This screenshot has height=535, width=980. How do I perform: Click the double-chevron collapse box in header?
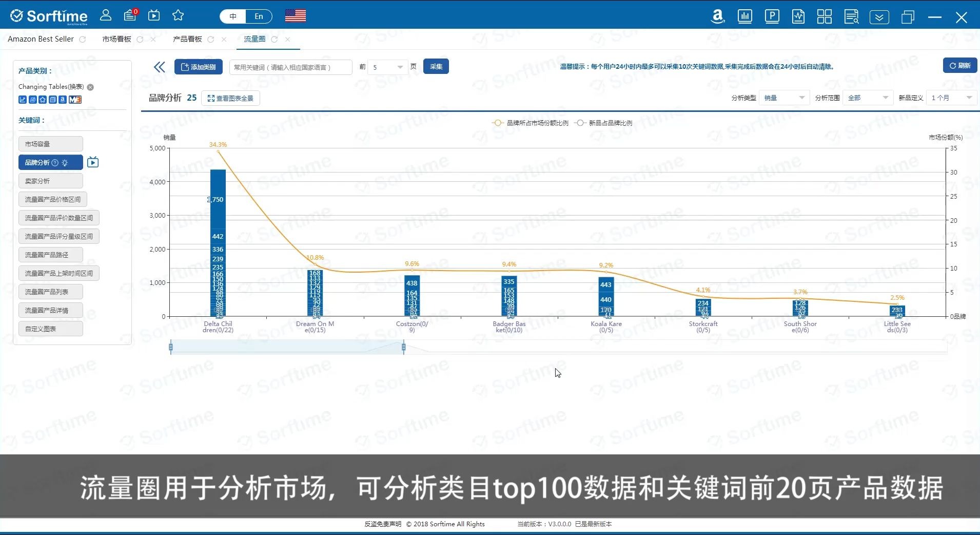(x=879, y=17)
